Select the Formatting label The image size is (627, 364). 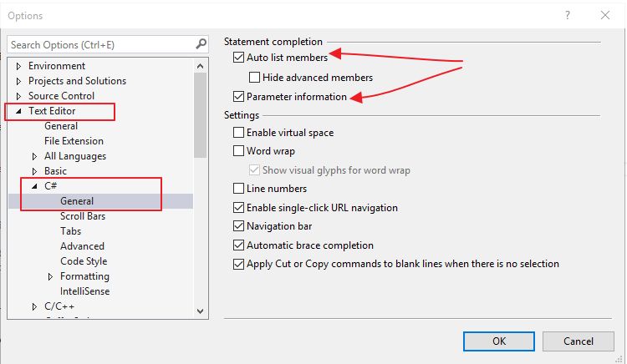84,276
